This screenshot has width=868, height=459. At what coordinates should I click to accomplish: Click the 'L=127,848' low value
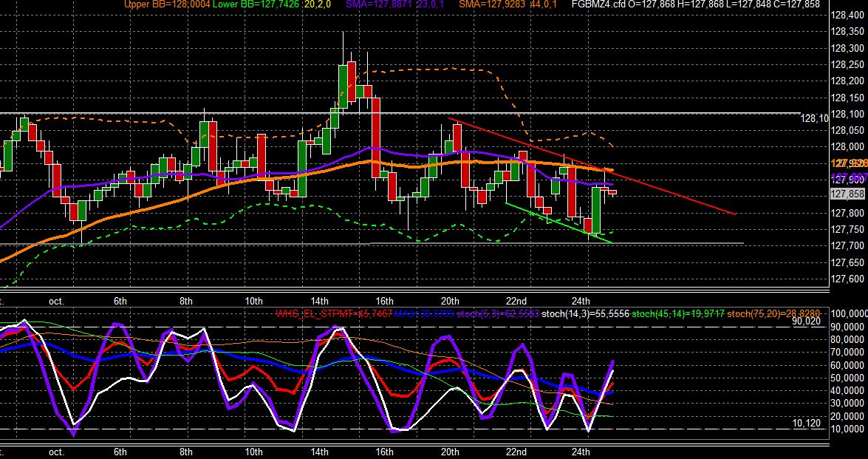coord(748,4)
